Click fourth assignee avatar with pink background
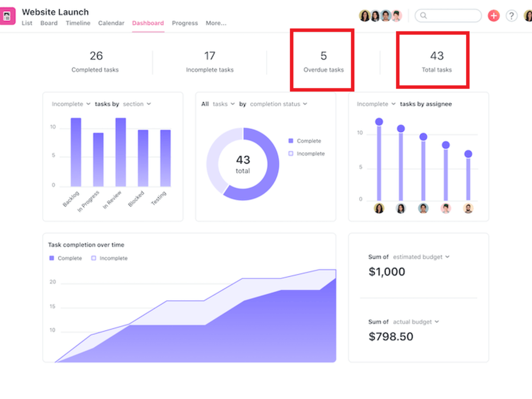Viewport: 532px width, 399px height. point(445,208)
